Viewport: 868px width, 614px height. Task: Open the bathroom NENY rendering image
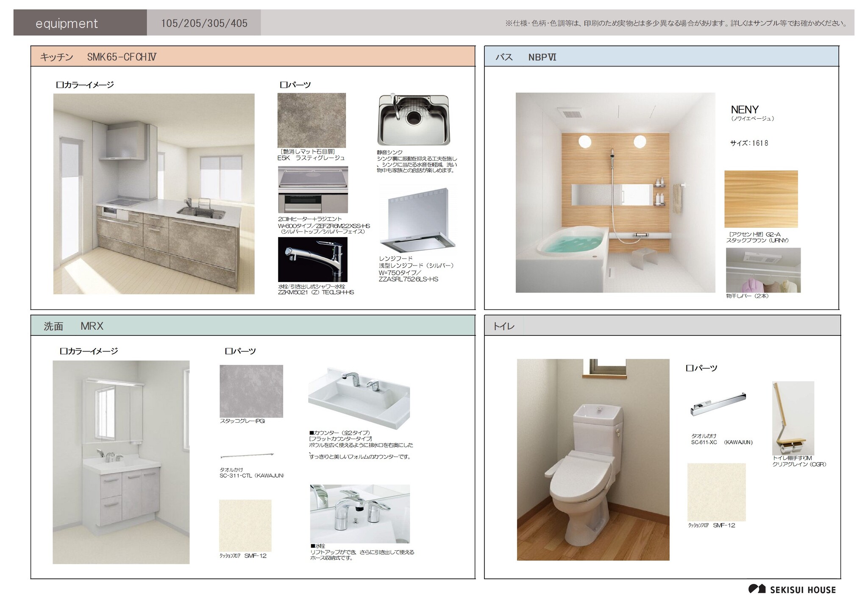coord(615,193)
